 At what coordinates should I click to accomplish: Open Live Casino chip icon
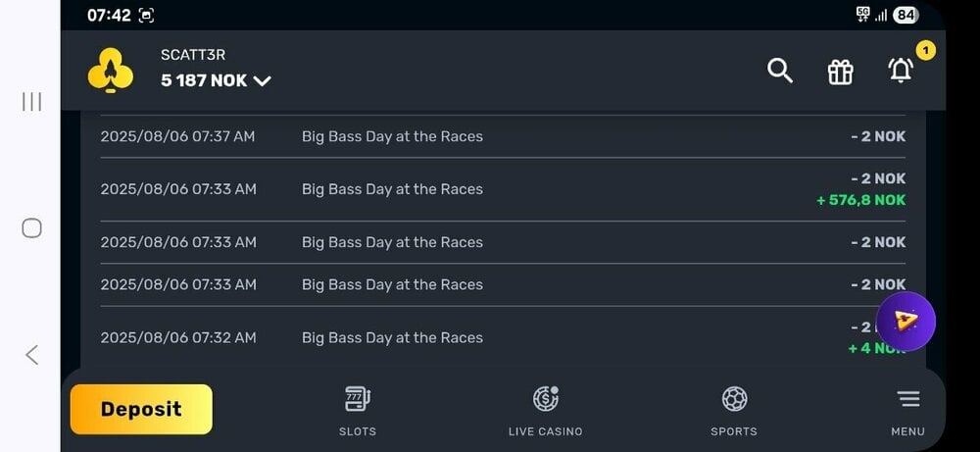pos(546,399)
